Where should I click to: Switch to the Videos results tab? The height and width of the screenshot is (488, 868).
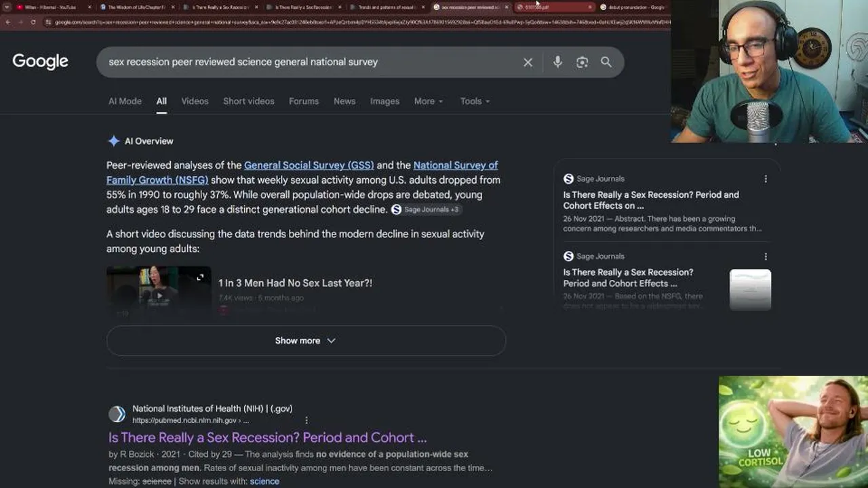pyautogui.click(x=195, y=101)
